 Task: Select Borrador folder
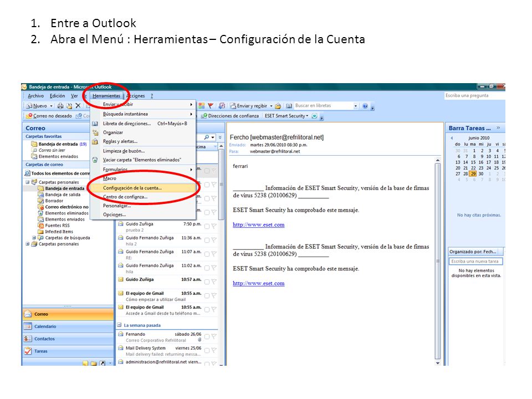pyautogui.click(x=50, y=201)
